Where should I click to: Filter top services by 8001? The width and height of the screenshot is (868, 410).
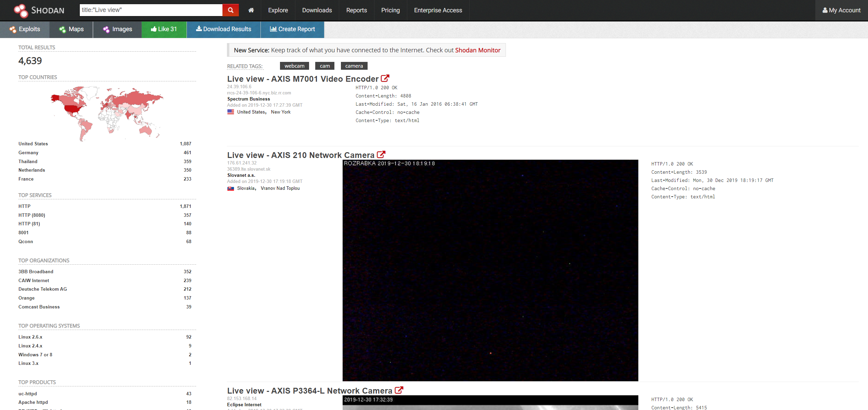point(24,233)
